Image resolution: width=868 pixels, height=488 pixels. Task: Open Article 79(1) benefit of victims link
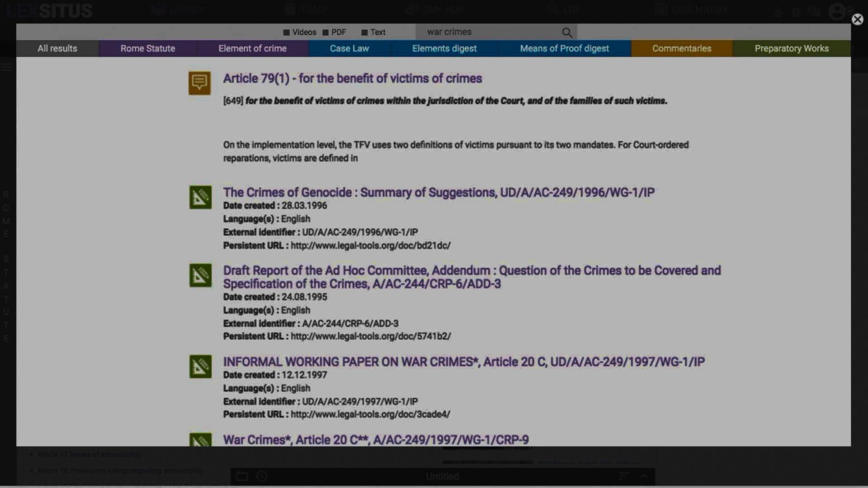pos(352,79)
